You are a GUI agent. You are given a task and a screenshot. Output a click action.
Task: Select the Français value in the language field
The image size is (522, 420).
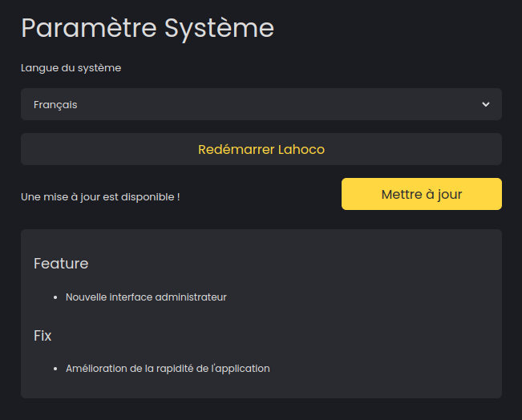(55, 104)
